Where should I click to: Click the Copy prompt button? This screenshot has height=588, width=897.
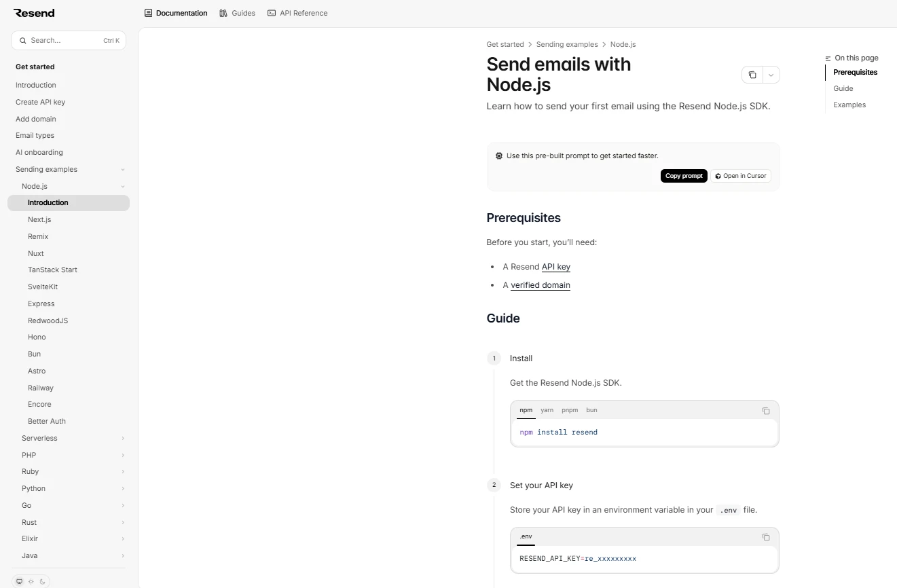click(x=684, y=176)
